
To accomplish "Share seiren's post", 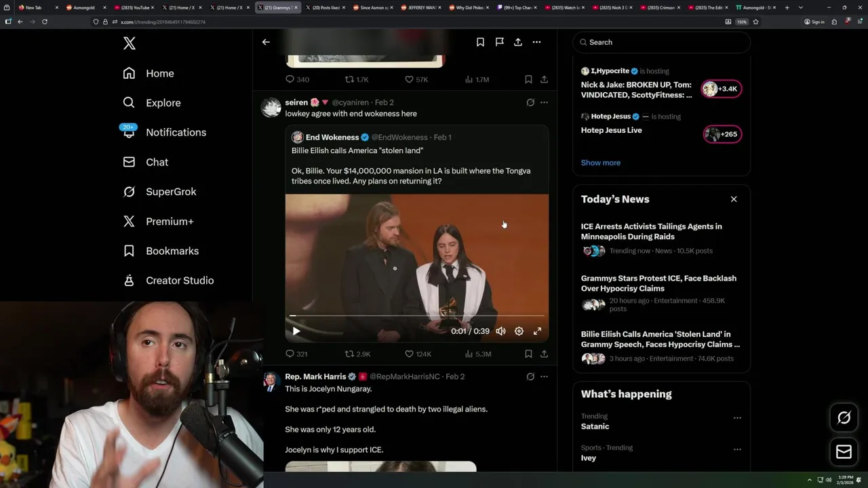I will click(544, 354).
